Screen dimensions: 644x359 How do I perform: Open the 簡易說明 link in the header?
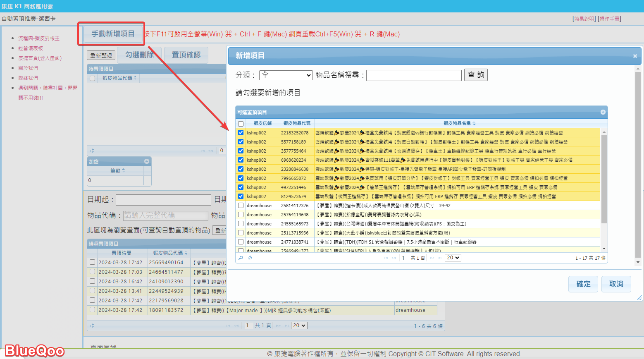click(x=584, y=19)
